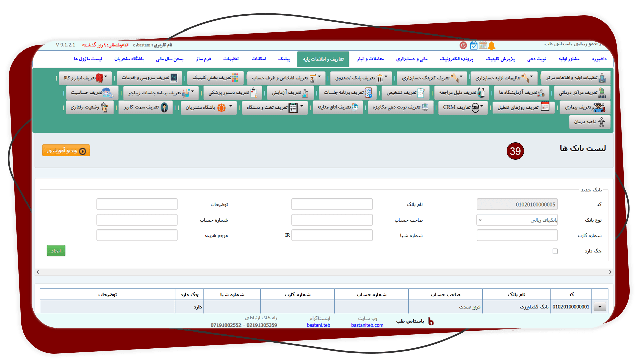Open تعریف برنامه جلسات toolbar item
This screenshot has height=362, width=644.
[x=348, y=93]
